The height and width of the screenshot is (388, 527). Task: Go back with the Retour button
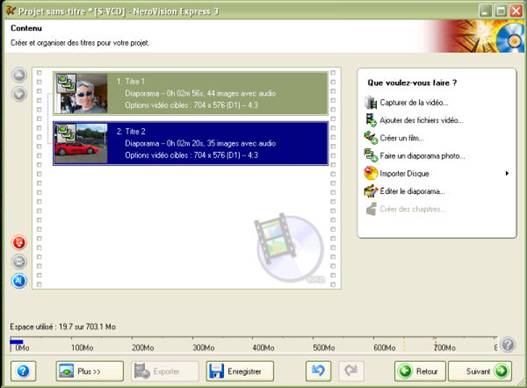(x=420, y=371)
